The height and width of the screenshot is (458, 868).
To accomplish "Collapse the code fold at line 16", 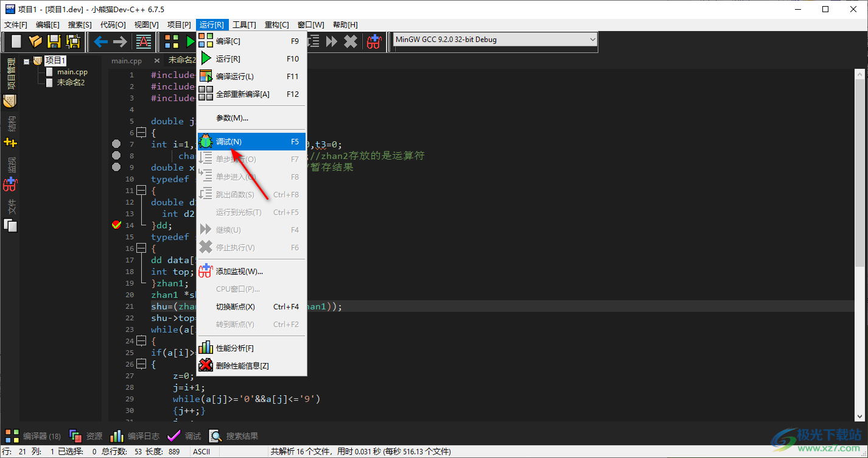I will click(x=141, y=248).
